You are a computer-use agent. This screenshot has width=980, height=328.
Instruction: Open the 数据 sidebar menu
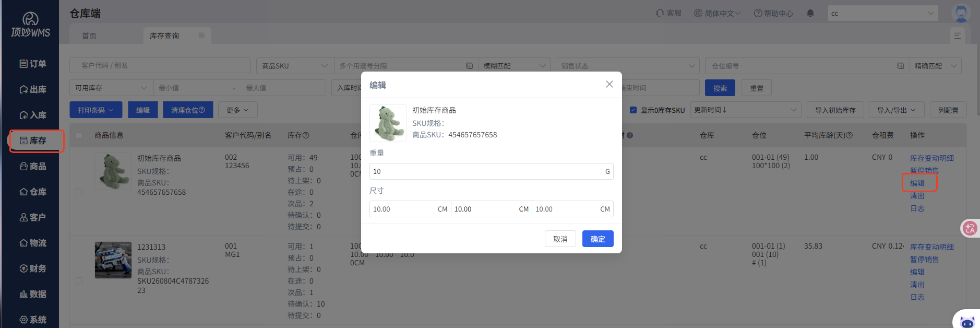point(33,294)
